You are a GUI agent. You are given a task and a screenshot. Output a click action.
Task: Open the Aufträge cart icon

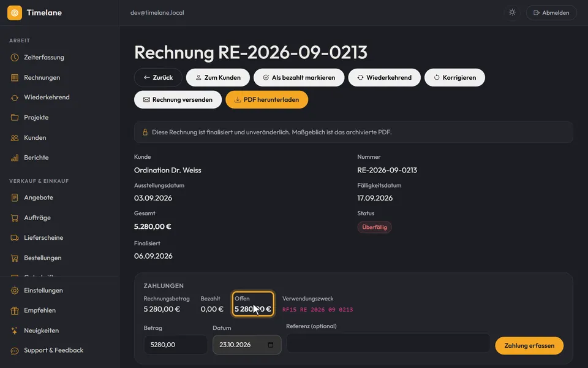(15, 218)
